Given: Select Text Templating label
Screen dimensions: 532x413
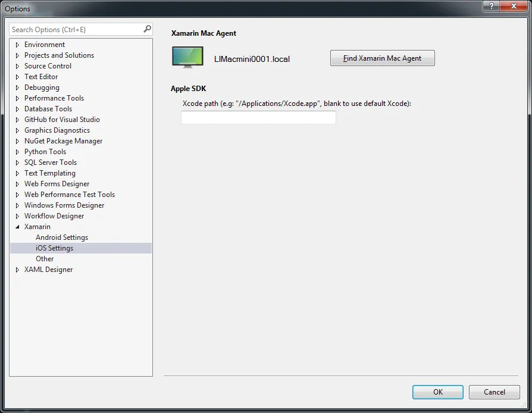Looking at the screenshot, I should coord(50,173).
